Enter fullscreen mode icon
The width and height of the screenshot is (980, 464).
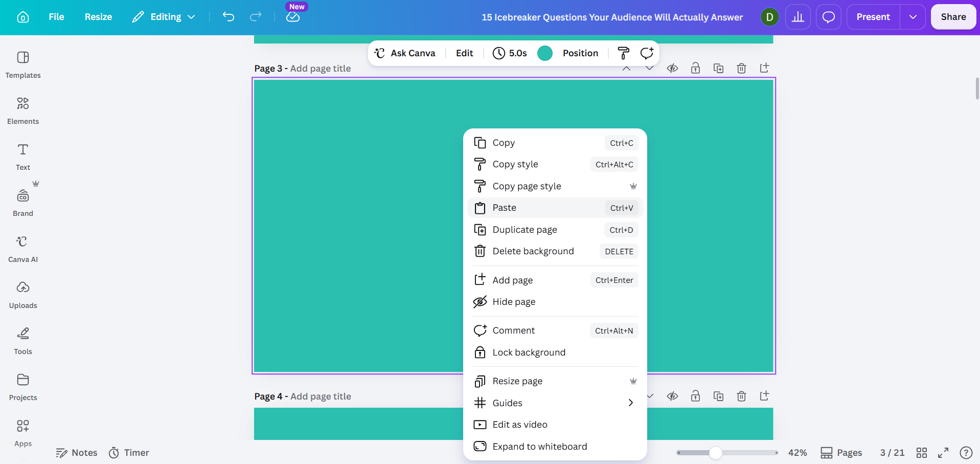pos(943,453)
